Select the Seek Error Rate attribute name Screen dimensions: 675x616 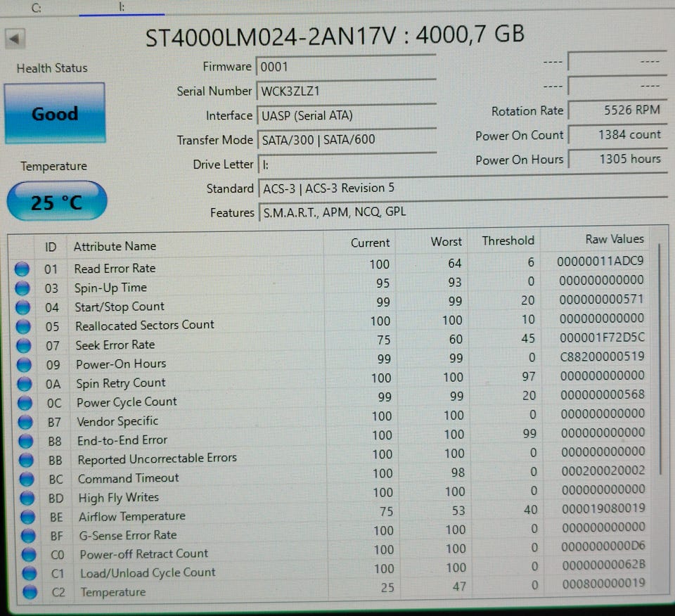coord(115,345)
